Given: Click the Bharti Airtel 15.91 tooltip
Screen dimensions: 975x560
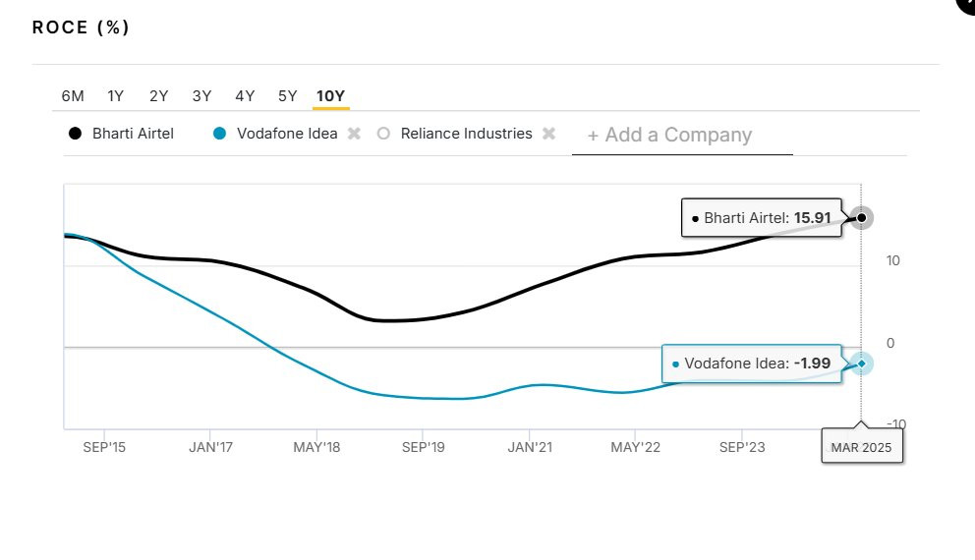Looking at the screenshot, I should click(761, 217).
